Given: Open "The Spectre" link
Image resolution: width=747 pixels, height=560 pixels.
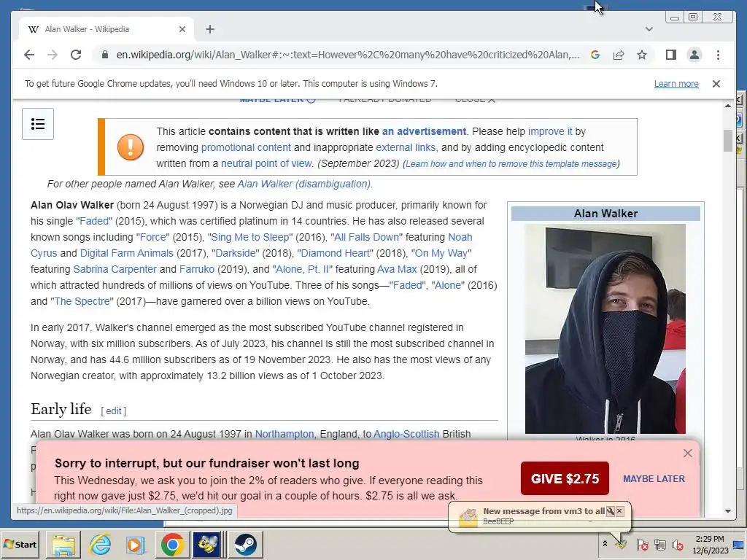Looking at the screenshot, I should tap(82, 301).
